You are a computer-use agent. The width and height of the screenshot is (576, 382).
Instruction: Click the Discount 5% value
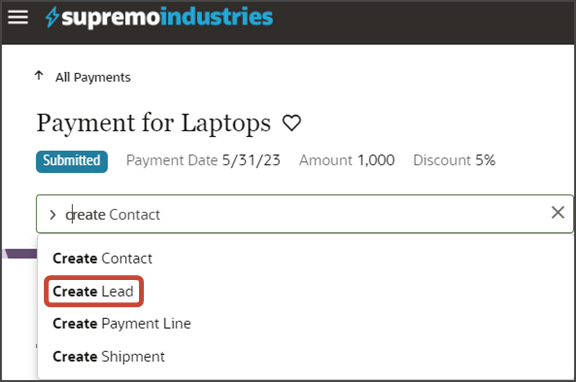pos(454,161)
